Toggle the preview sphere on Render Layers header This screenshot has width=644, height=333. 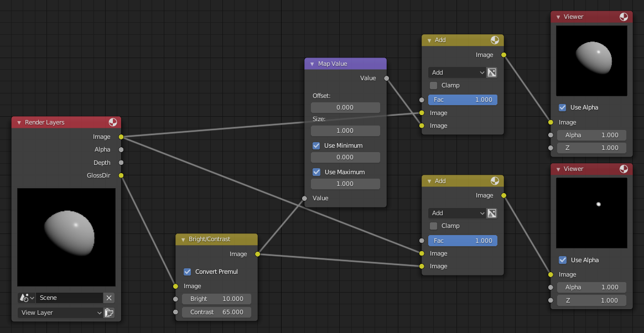113,122
